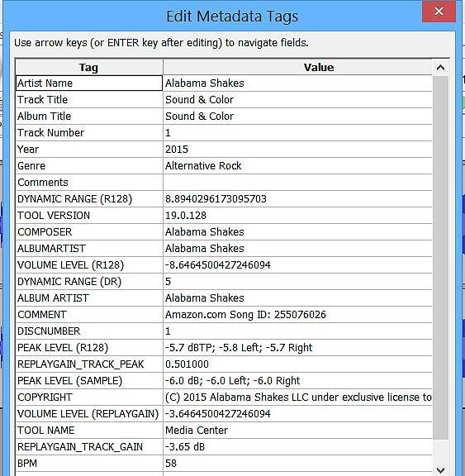The image size is (465, 476).
Task: Edit the value -8.6464500427246094
Action: tap(298, 265)
